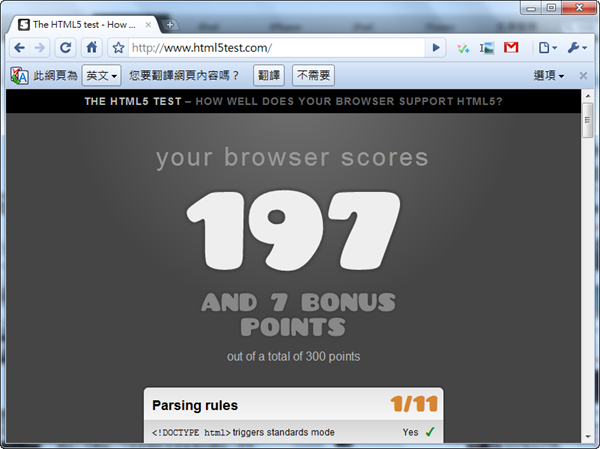Click the scrollbar down arrow

pyautogui.click(x=587, y=436)
